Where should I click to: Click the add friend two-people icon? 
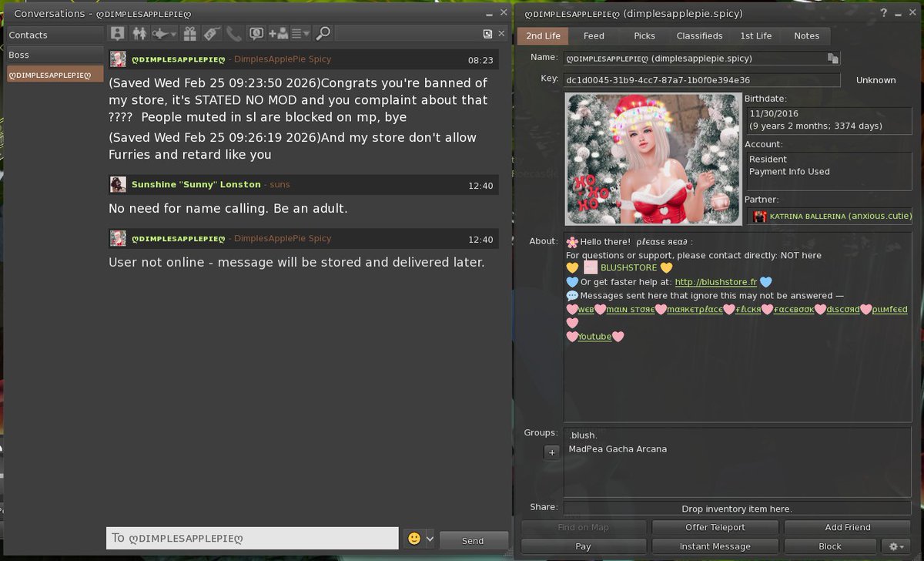pyautogui.click(x=139, y=33)
